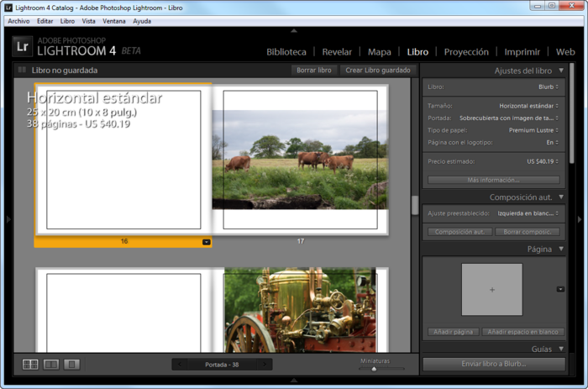The height and width of the screenshot is (389, 588).
Task: Hide the right side panel arrow
Action: 580,219
